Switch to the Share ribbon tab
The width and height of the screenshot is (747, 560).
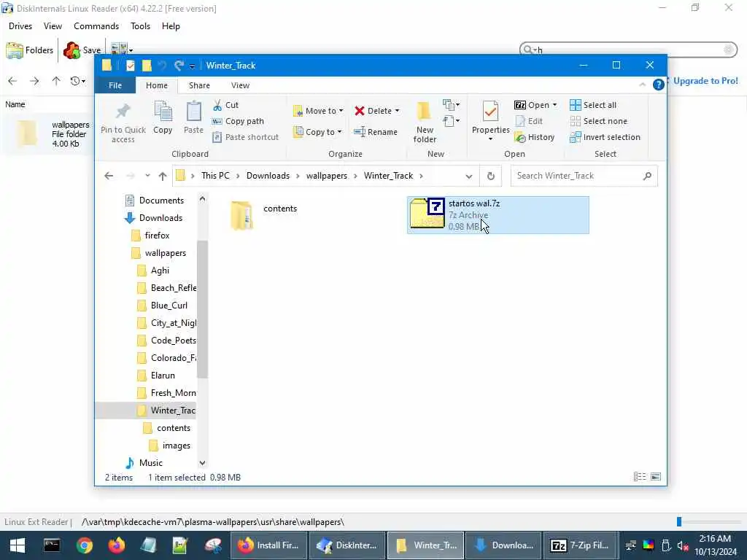point(199,85)
